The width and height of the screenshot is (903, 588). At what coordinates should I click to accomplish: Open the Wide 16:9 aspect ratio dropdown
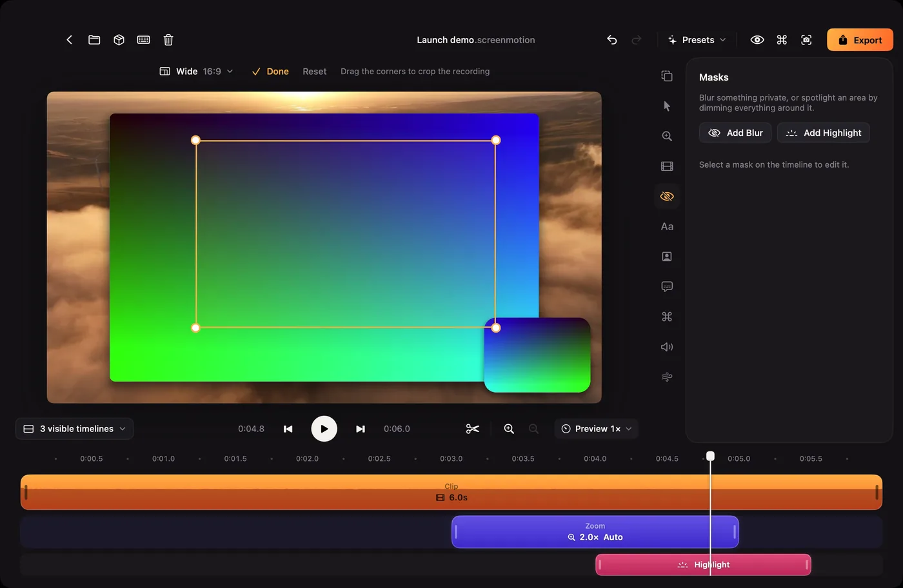tap(196, 72)
